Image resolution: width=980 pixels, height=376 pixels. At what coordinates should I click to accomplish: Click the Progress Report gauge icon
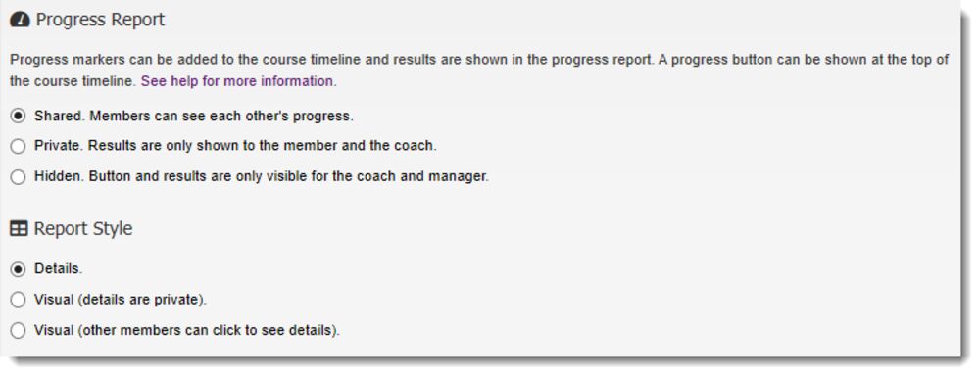click(x=20, y=20)
